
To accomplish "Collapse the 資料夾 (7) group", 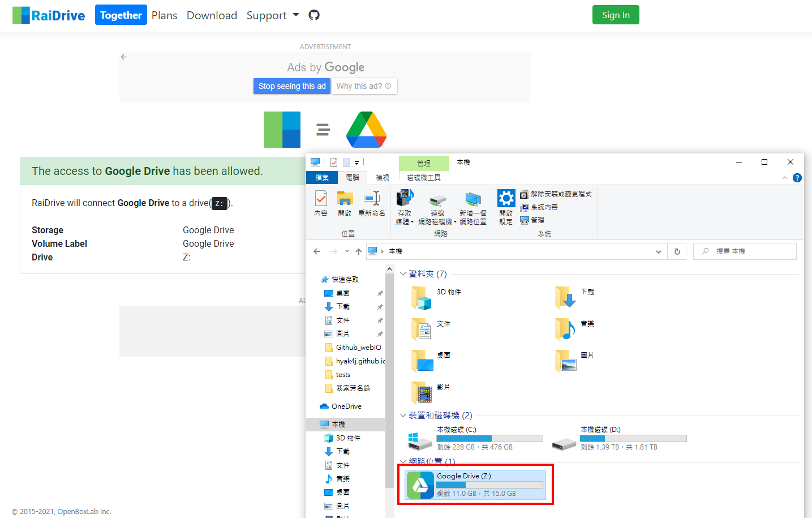I will [x=403, y=274].
